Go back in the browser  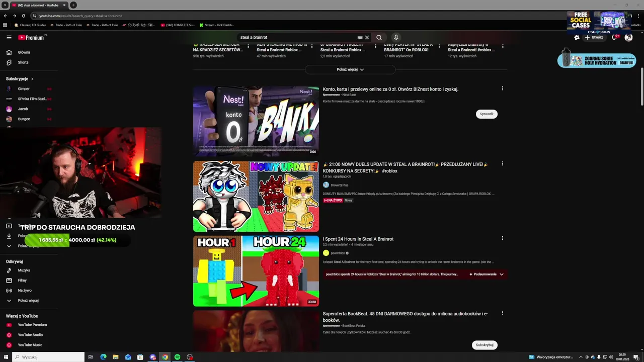pos(6,16)
